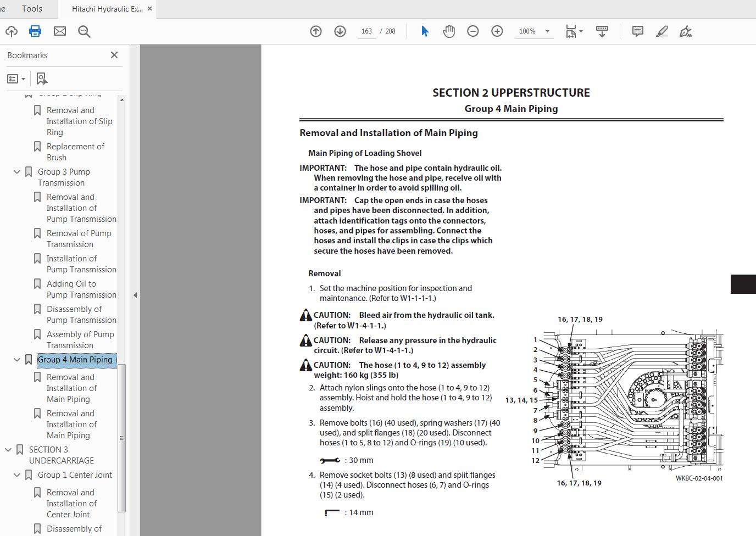This screenshot has width=756, height=536.
Task: Click the bookmark icon beside SECTION 3 UNDERCARRIAGE
Action: 20,450
